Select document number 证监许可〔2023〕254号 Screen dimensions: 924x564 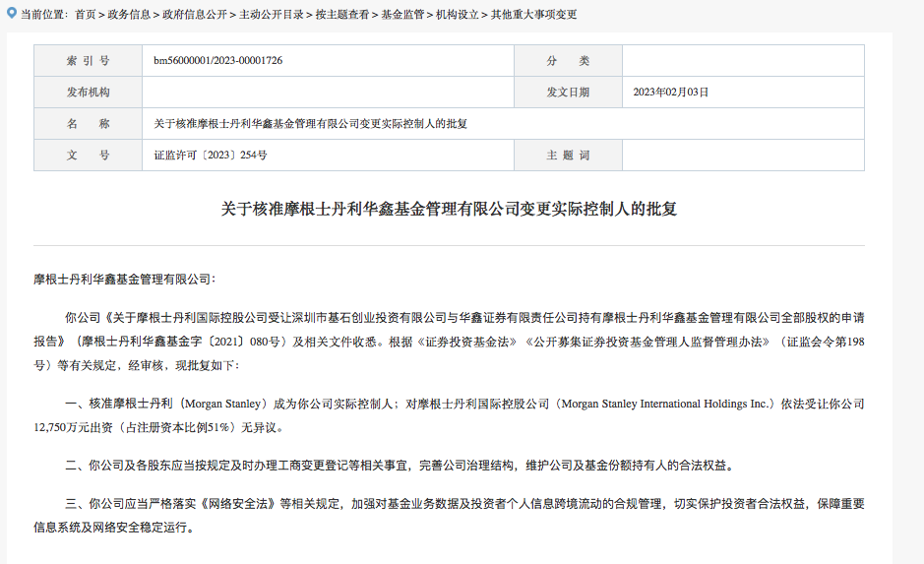click(x=211, y=155)
